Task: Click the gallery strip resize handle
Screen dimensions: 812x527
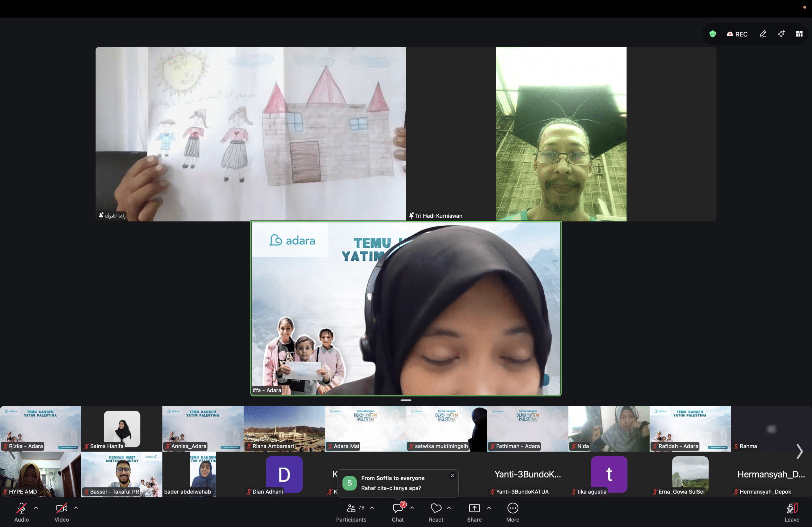Action: tap(406, 400)
